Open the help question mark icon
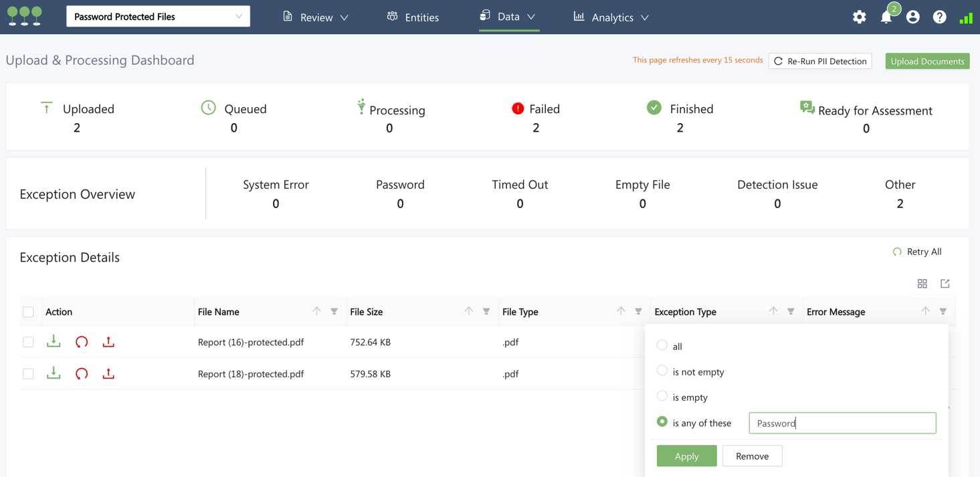The width and height of the screenshot is (980, 477). pyautogui.click(x=939, y=17)
